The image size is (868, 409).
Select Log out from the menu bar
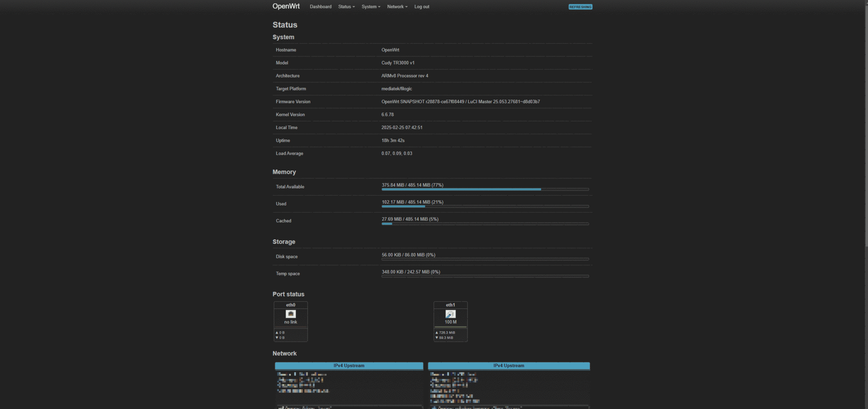click(x=421, y=6)
